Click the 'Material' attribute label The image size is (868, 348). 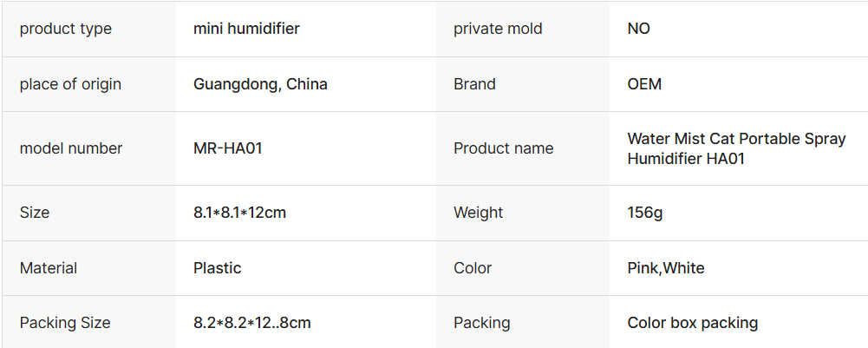(x=49, y=268)
